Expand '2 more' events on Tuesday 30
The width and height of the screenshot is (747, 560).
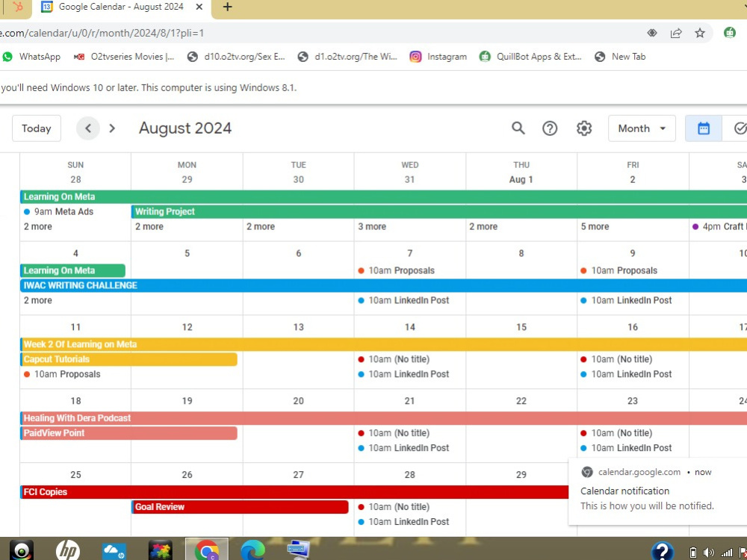[x=261, y=227]
